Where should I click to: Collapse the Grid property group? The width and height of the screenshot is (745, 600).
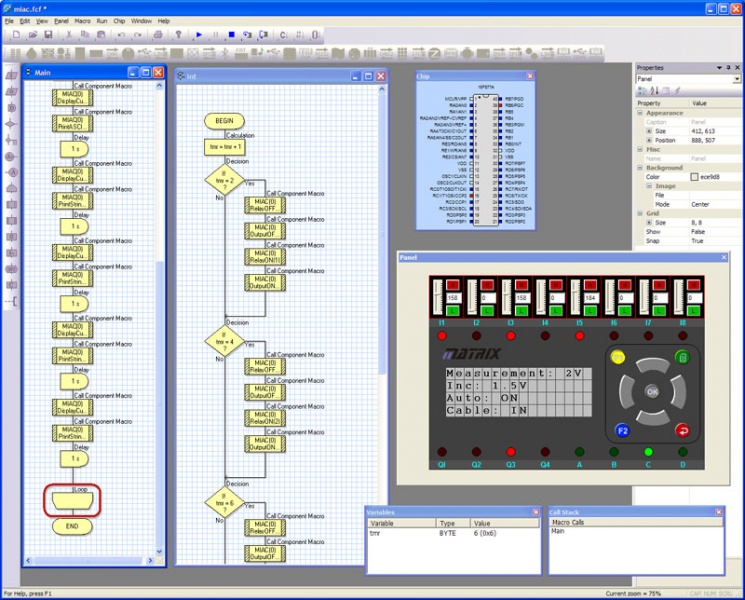[640, 213]
